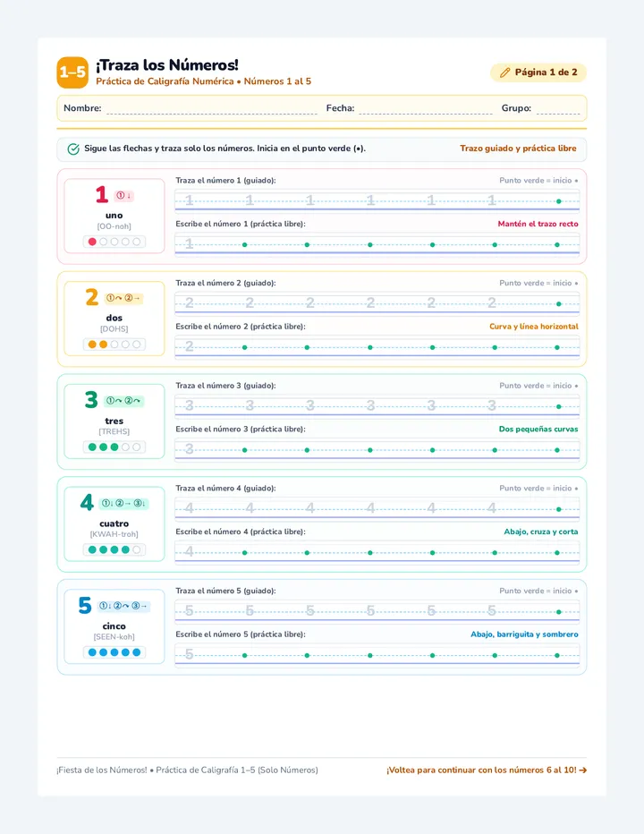Screen dimensions: 644x834
Task: Click the ¡Voltea para continuar link in footer
Action: 487,770
